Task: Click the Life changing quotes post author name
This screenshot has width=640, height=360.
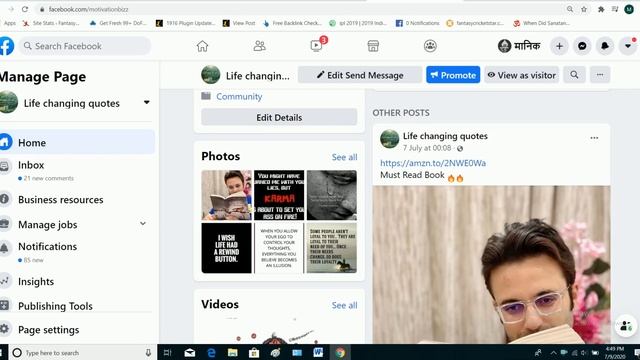Action: pyautogui.click(x=445, y=136)
